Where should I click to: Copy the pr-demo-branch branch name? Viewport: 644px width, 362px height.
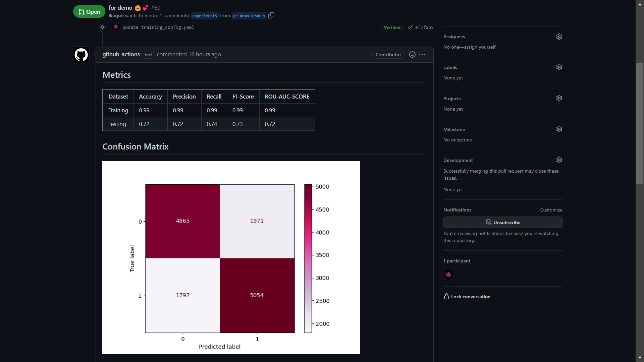pos(271,15)
